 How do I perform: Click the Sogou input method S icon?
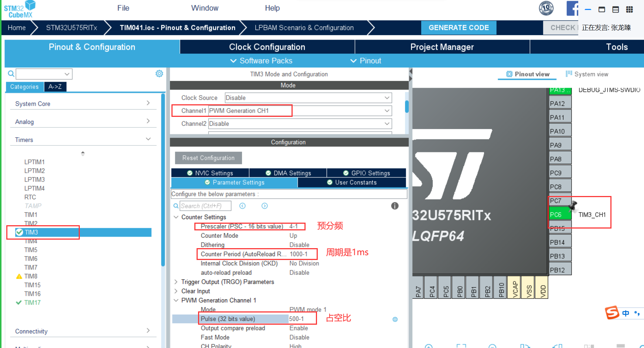[612, 312]
